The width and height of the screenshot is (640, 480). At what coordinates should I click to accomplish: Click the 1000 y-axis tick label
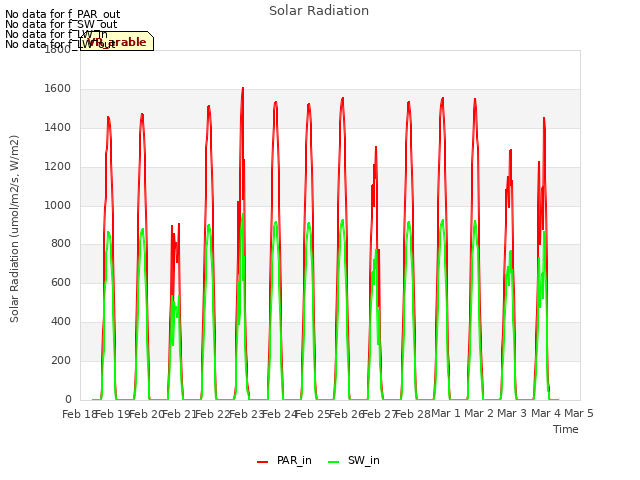(58, 205)
